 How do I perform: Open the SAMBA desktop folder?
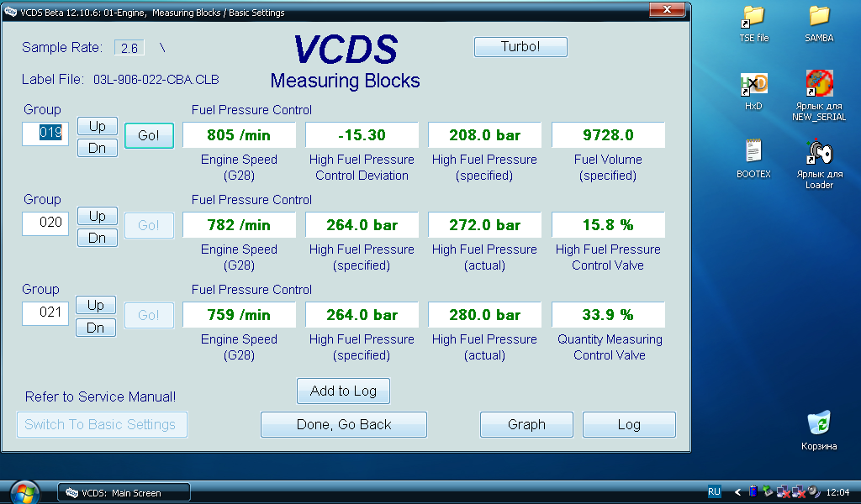click(x=819, y=24)
